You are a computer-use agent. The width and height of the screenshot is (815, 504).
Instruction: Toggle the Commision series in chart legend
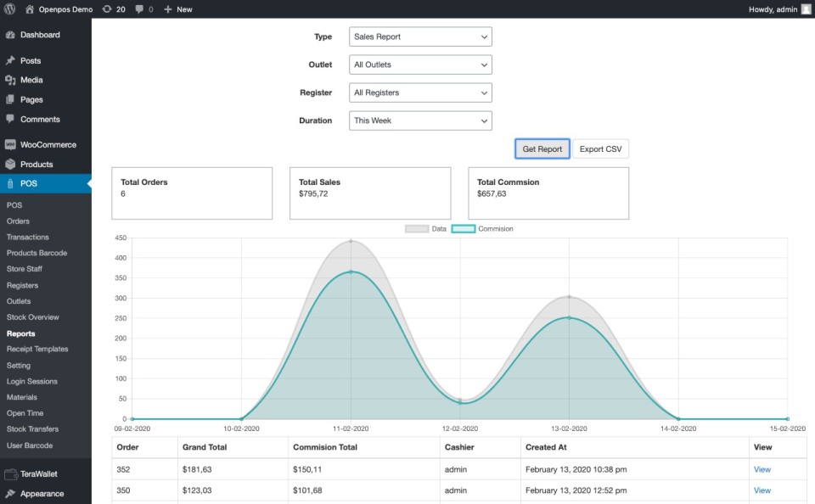tap(482, 229)
